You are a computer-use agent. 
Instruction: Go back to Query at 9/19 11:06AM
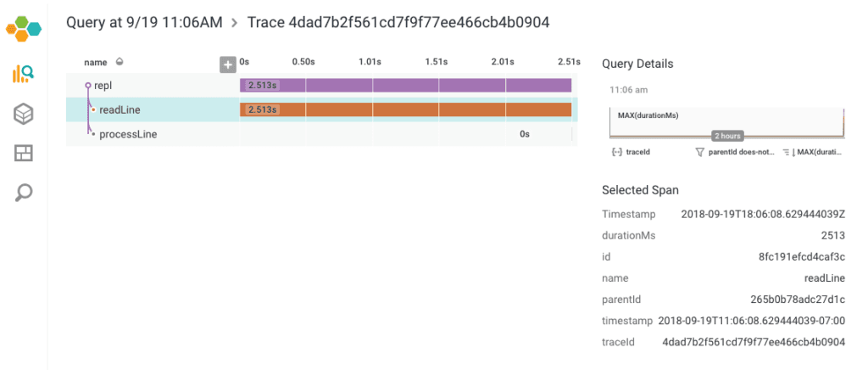pyautogui.click(x=144, y=23)
